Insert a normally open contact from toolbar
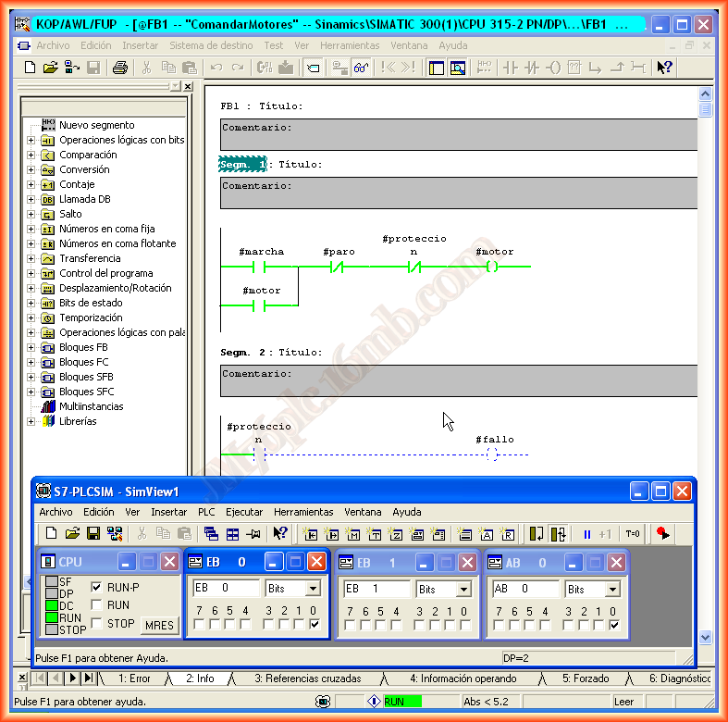Screen dimensions: 728x722 click(510, 67)
